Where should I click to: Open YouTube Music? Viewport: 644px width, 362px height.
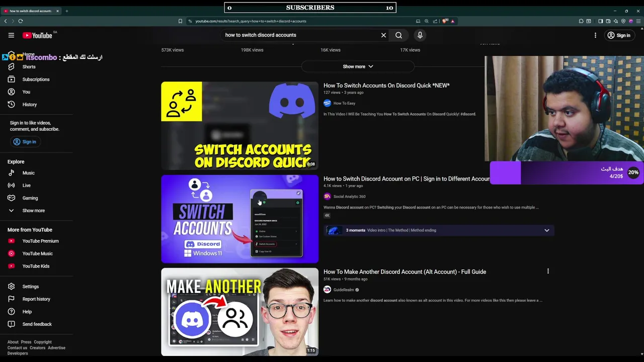coord(37,253)
